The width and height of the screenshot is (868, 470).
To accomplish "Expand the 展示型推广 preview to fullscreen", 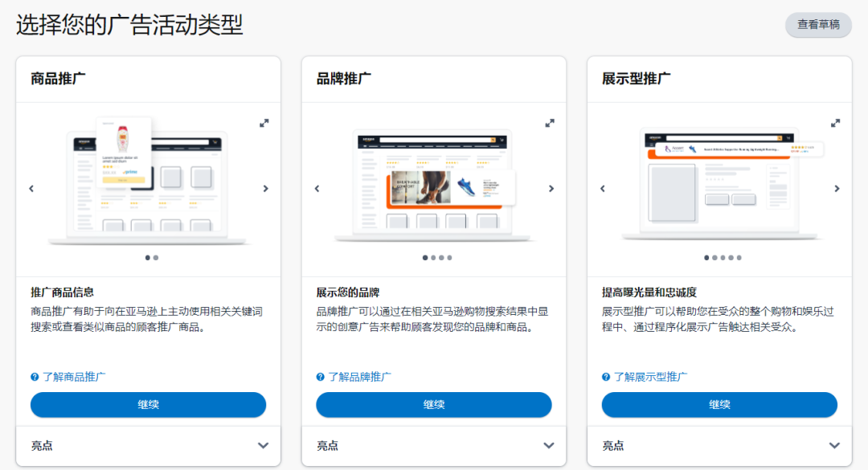I will pyautogui.click(x=835, y=123).
